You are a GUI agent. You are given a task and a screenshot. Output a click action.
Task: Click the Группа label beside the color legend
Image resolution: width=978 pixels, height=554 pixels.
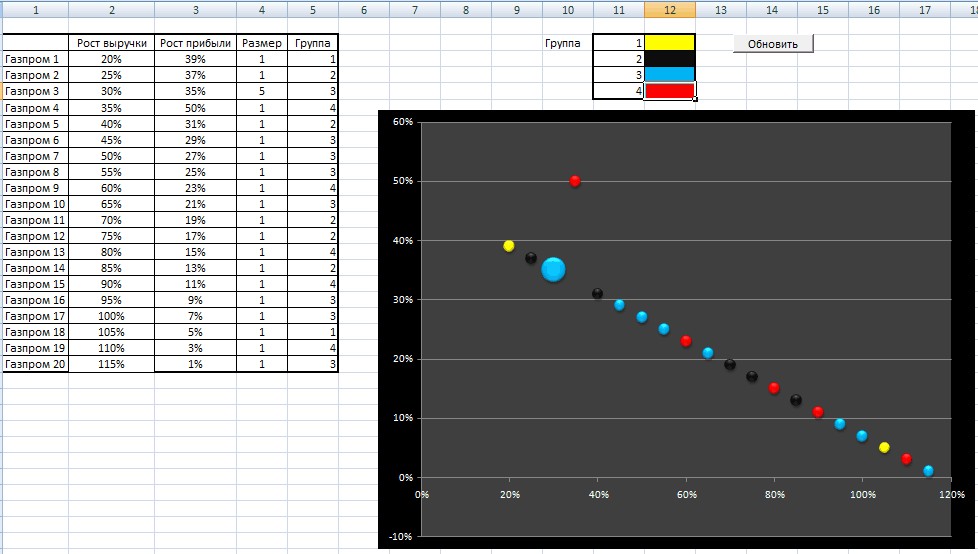coord(563,43)
